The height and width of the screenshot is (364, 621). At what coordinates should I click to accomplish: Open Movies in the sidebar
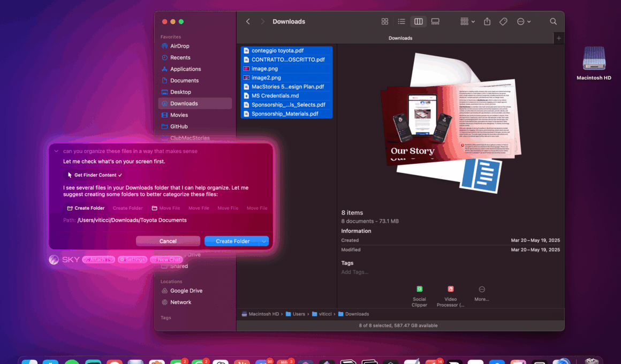[195, 115]
